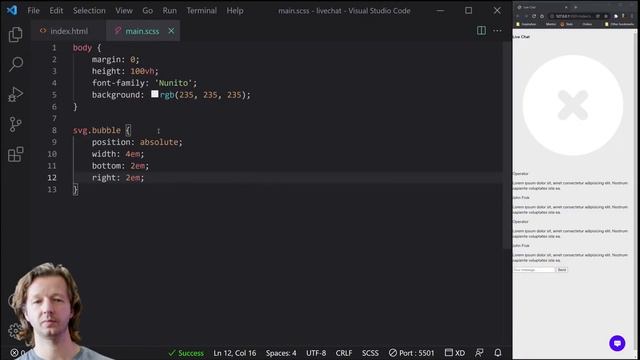Open the Edit menu

pos(56,11)
